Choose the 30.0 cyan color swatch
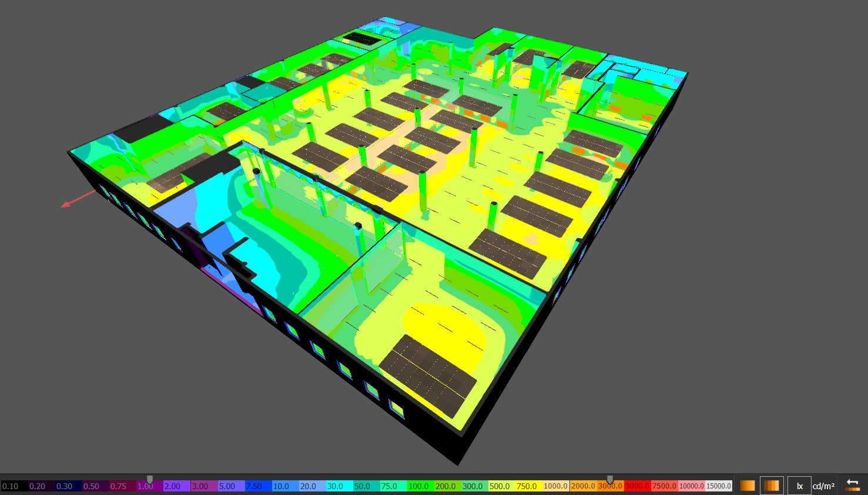Viewport: 868px width, 495px height. click(x=339, y=487)
